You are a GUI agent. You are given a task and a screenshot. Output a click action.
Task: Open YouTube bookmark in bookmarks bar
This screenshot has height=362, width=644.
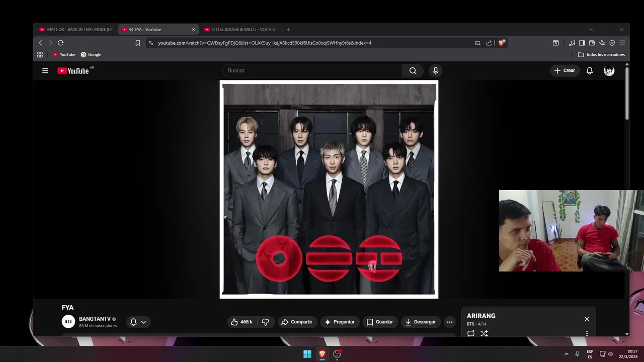[64, 55]
